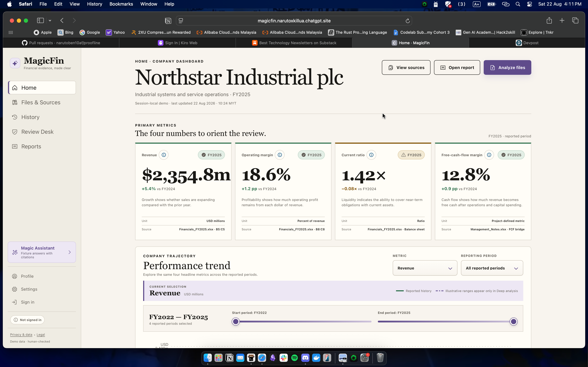588x367 pixels.
Task: Open the Privacy & data link
Action: pos(21,334)
